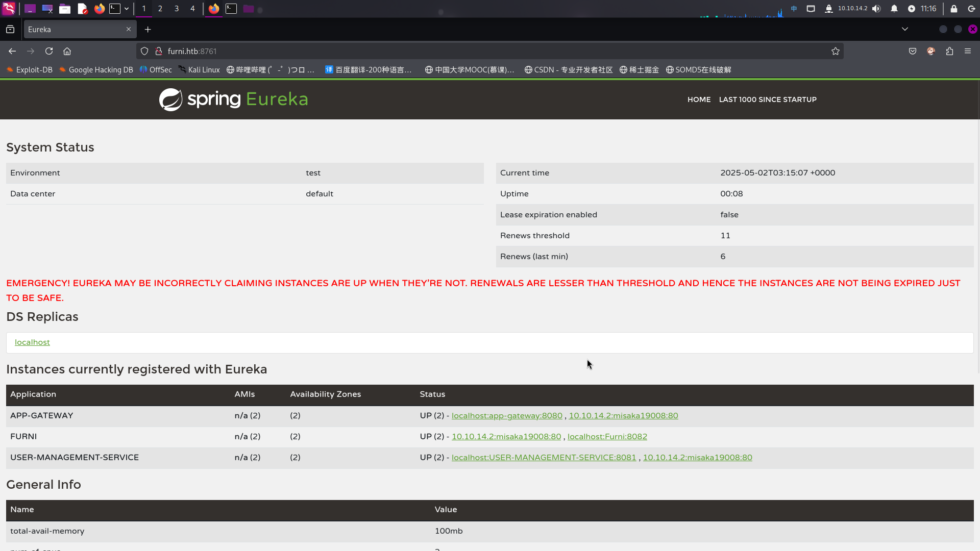This screenshot has height=551, width=980.
Task: Click the tracking protection shield icon
Action: point(144,51)
